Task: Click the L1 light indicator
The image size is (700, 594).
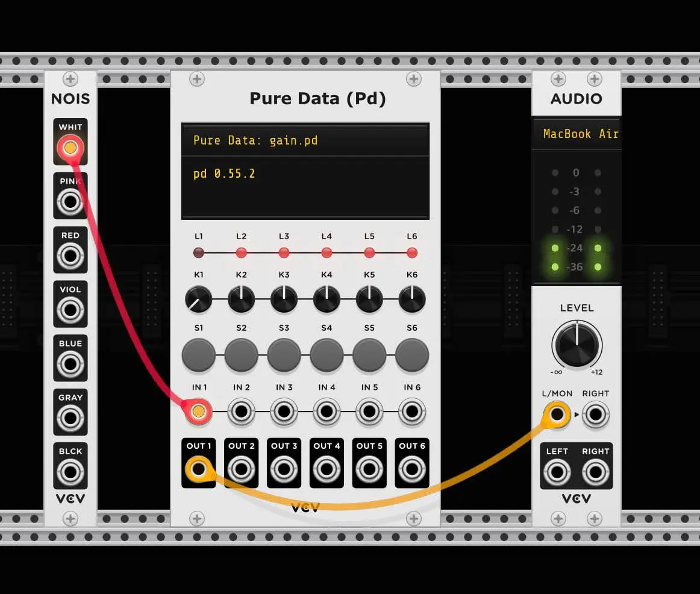Action: 199,253
